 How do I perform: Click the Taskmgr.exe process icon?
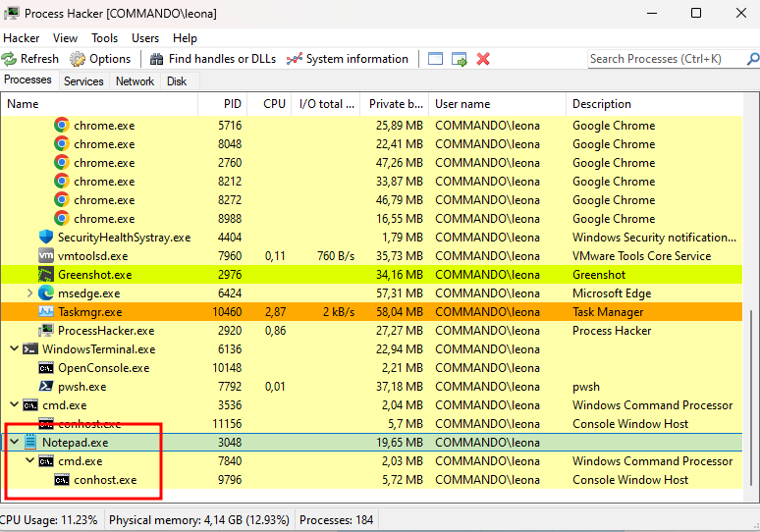tap(46, 312)
